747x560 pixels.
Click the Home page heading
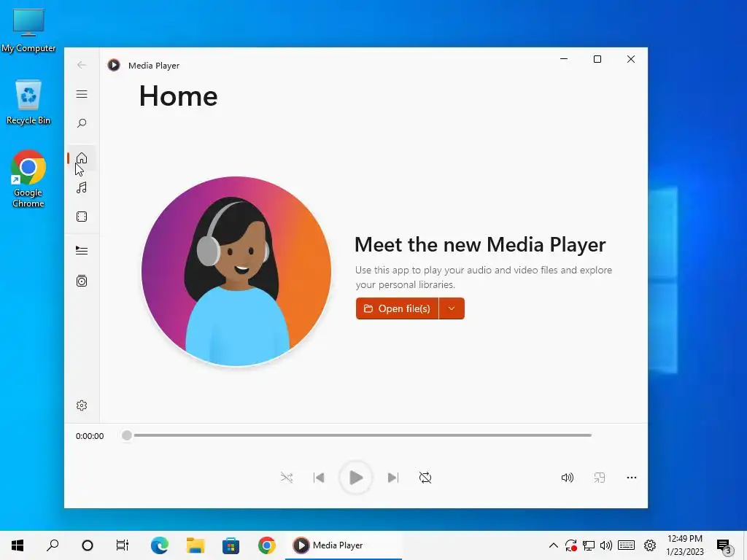point(178,96)
